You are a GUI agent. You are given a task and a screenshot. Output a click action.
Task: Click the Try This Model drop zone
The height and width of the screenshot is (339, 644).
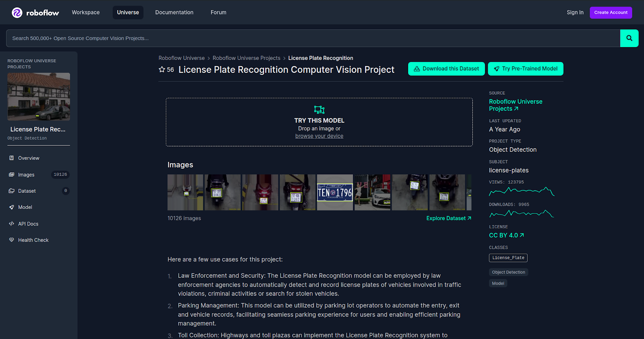click(x=319, y=122)
